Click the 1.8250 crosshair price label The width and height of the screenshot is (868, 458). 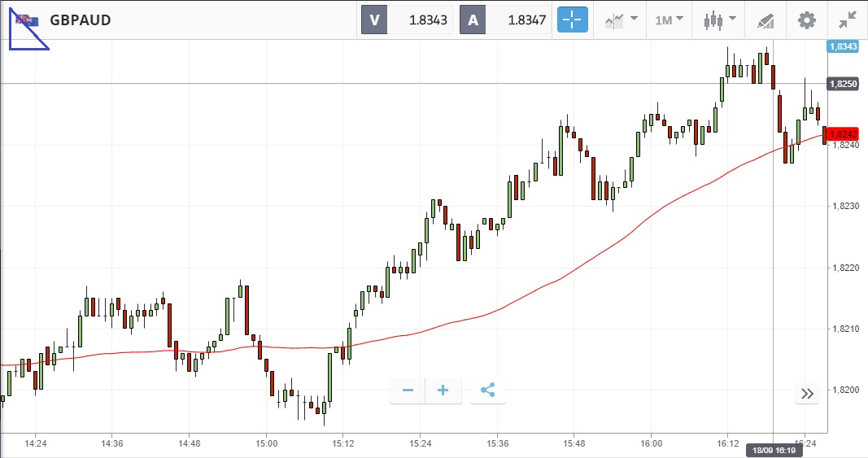pyautogui.click(x=842, y=84)
